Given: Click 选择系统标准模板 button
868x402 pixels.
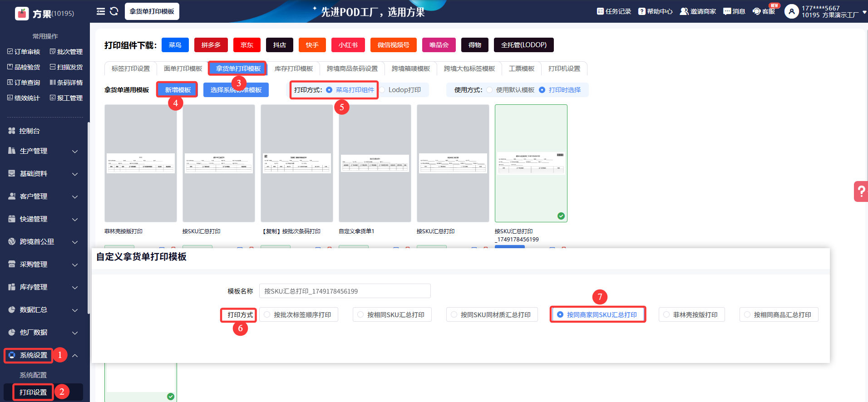Looking at the screenshot, I should pyautogui.click(x=236, y=90).
